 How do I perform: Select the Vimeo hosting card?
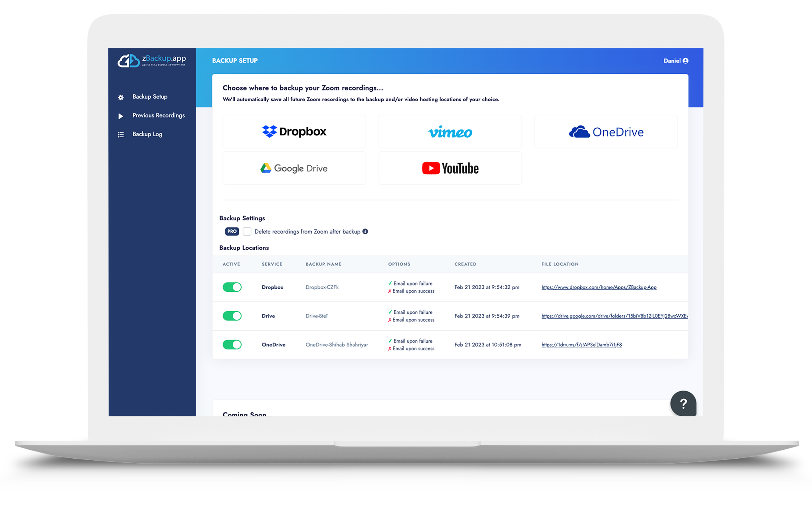[x=450, y=131]
